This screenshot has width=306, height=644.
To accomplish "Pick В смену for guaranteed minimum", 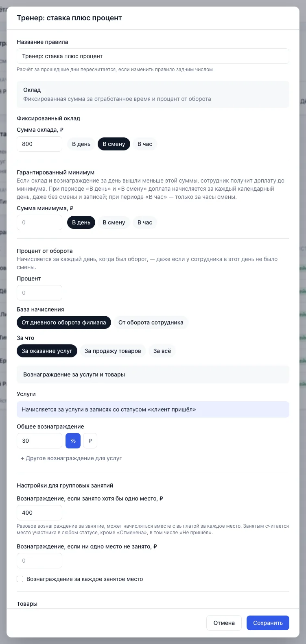I will coord(114,222).
